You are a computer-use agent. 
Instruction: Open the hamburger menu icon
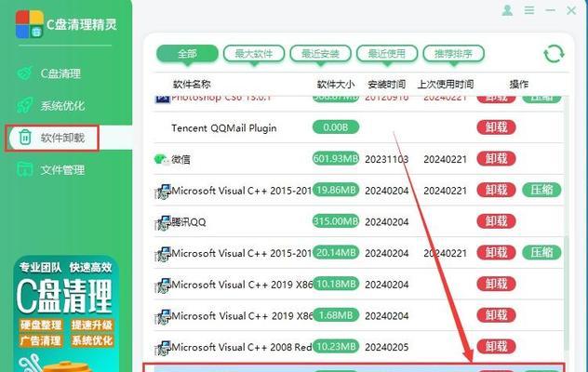[x=529, y=10]
